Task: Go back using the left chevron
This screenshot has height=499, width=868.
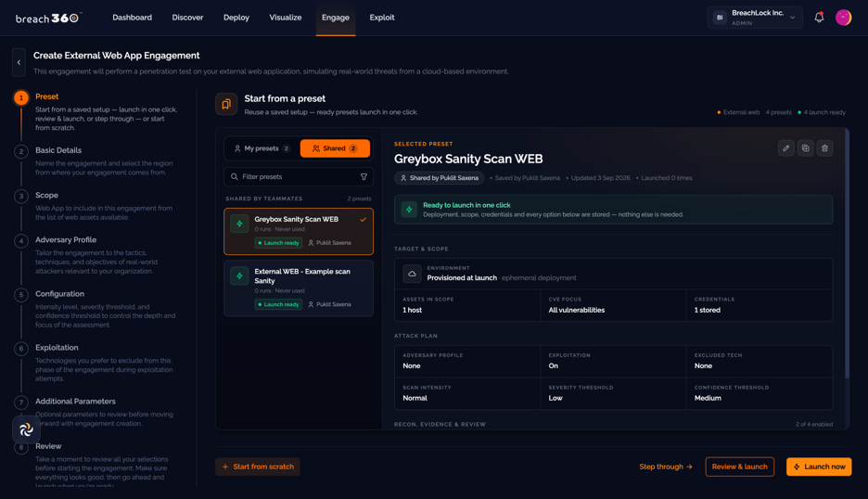Action: coord(19,62)
